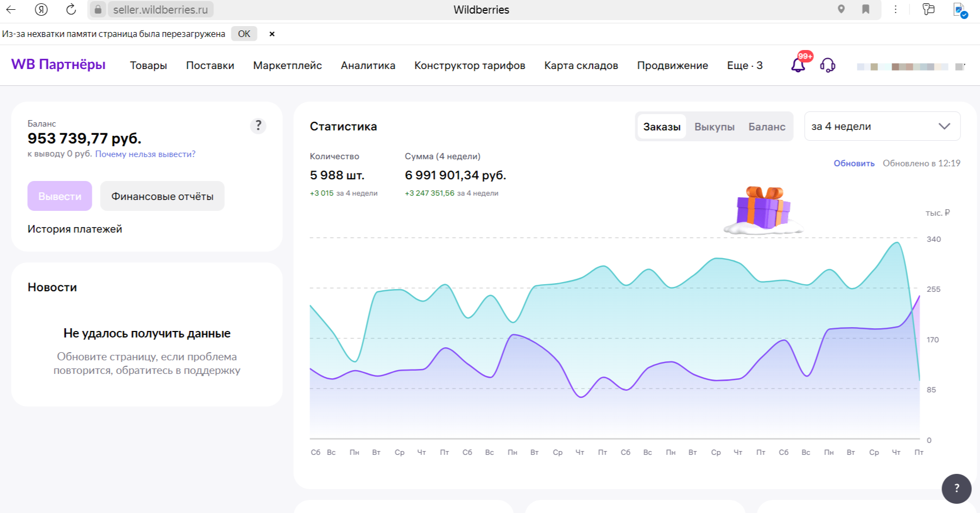The height and width of the screenshot is (513, 980).
Task: Open the 'Почему нельзя вывести?' link
Action: 145,154
